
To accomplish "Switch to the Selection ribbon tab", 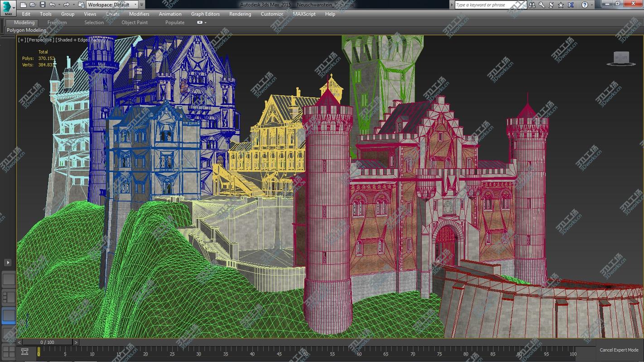I will tap(94, 22).
